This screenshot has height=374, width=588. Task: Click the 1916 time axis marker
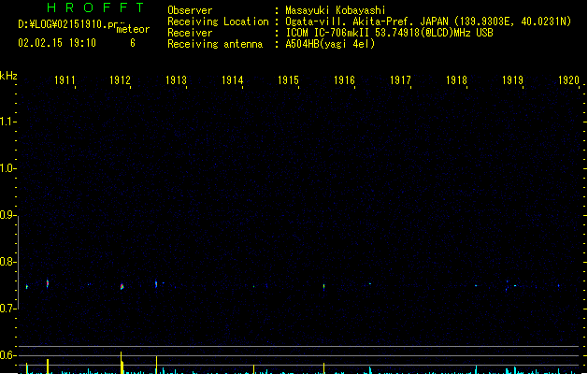(344, 80)
